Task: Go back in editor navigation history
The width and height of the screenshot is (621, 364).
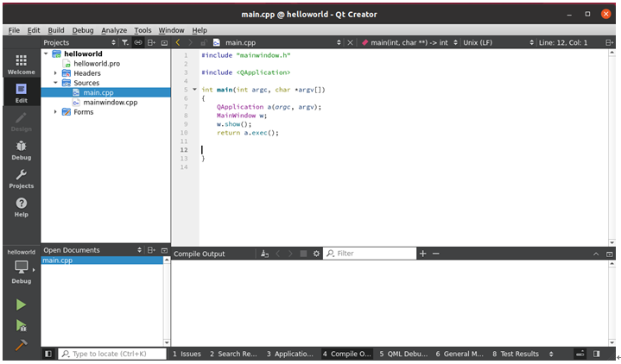Action: pos(178,42)
